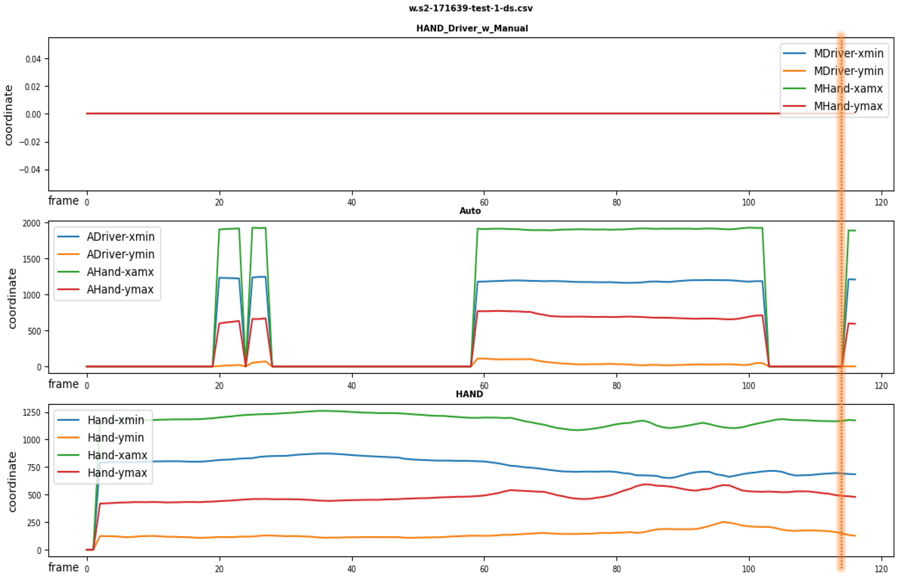Click the Auto subplot title
Viewport: 899px width, 588px height.
[x=470, y=211]
